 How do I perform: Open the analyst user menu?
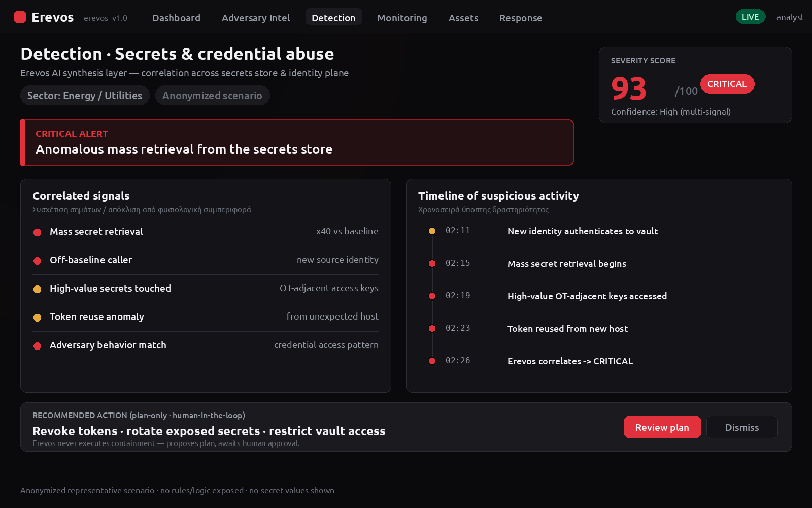[790, 17]
